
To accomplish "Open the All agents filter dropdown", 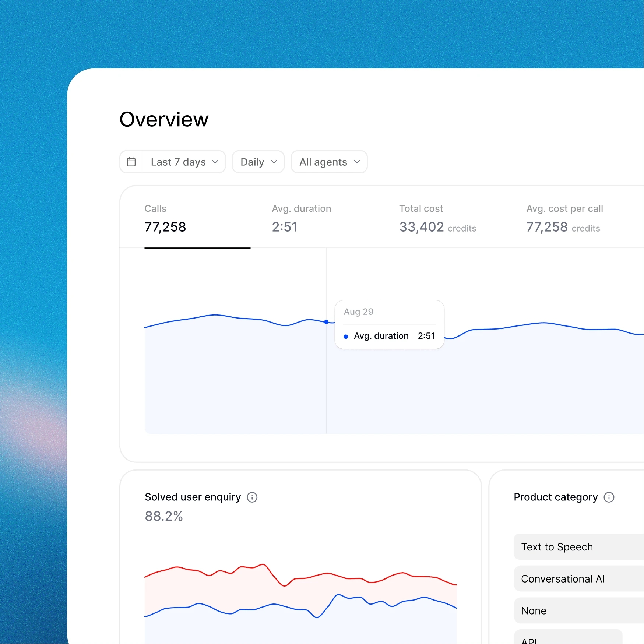I will coord(328,162).
